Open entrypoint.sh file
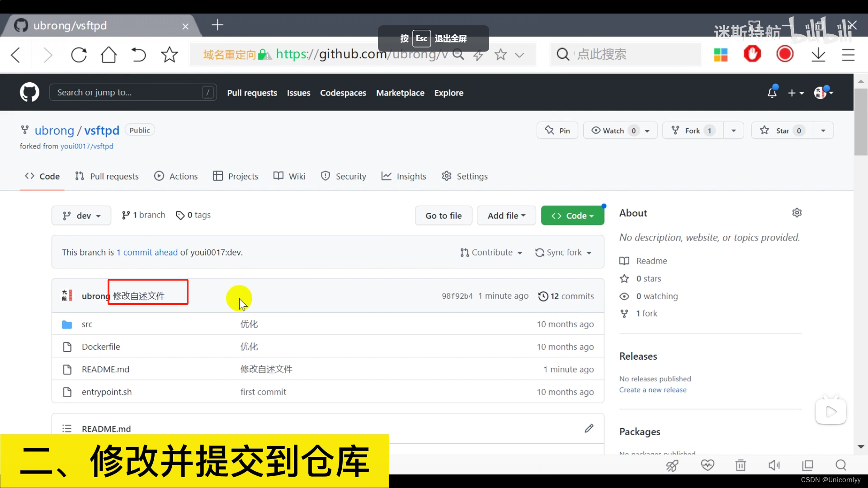The image size is (868, 488). pyautogui.click(x=107, y=392)
